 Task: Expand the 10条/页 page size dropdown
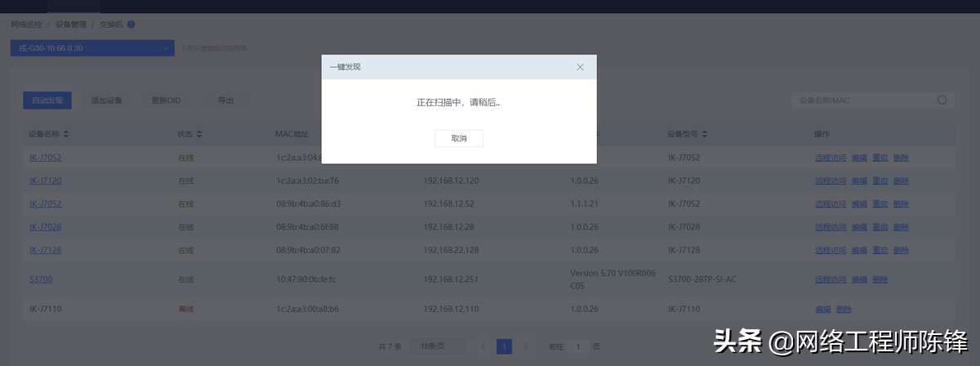[437, 347]
